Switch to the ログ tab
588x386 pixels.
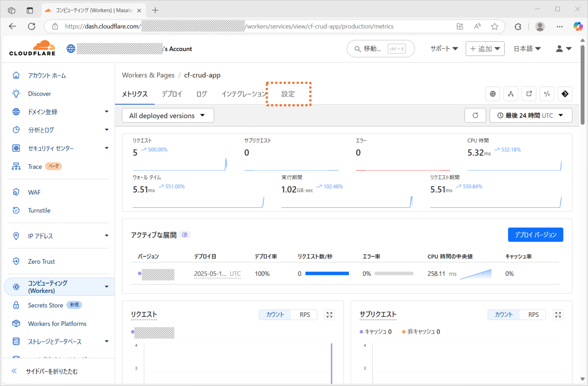[x=202, y=94]
